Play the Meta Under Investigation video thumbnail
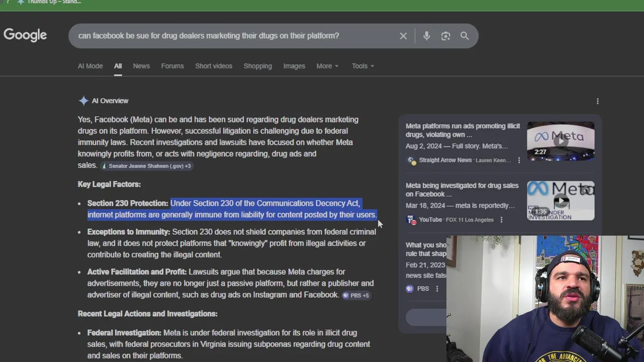644x362 pixels. tap(560, 201)
